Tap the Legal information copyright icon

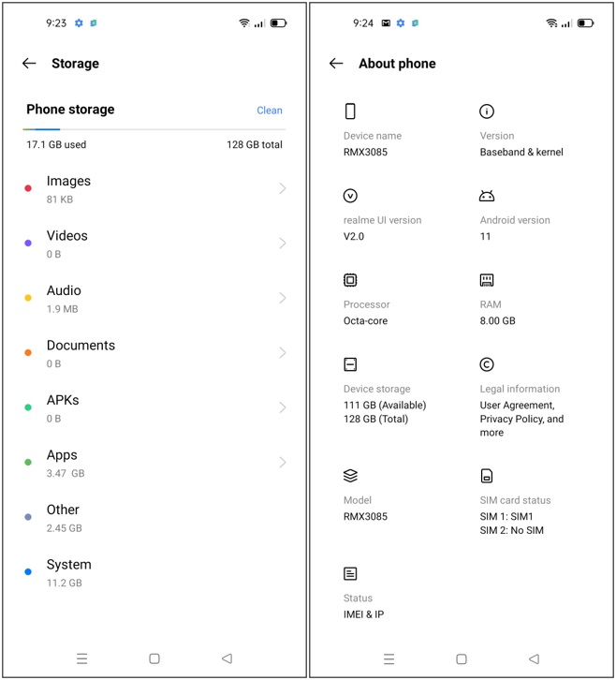[487, 364]
